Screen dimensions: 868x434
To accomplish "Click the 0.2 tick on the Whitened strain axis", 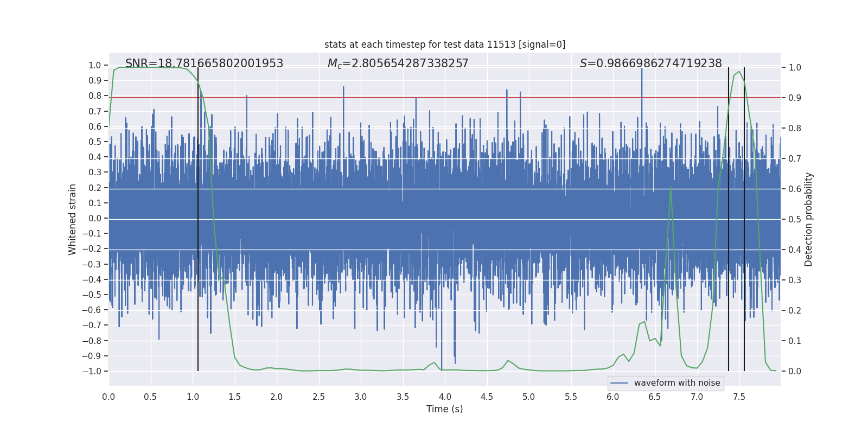I will point(95,188).
